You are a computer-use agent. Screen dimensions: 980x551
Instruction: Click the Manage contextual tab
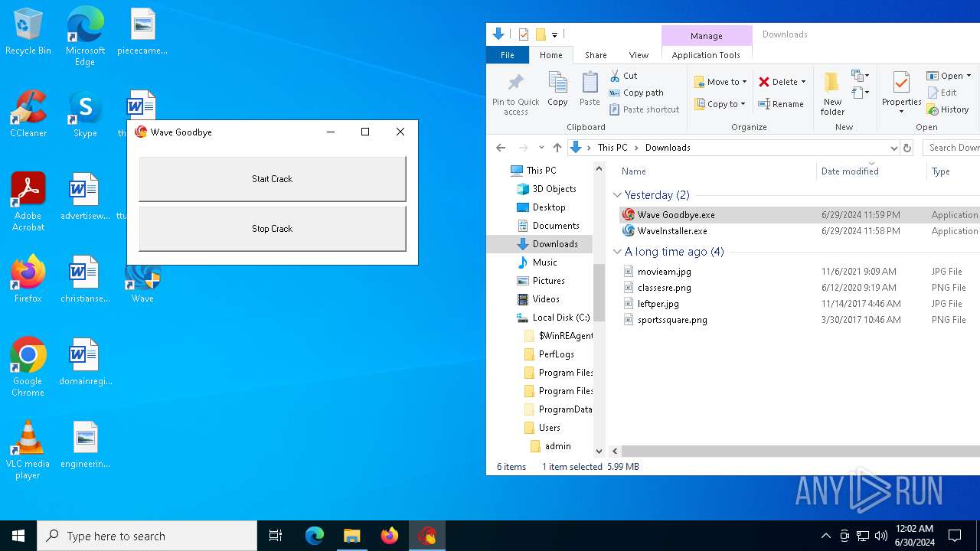706,35
